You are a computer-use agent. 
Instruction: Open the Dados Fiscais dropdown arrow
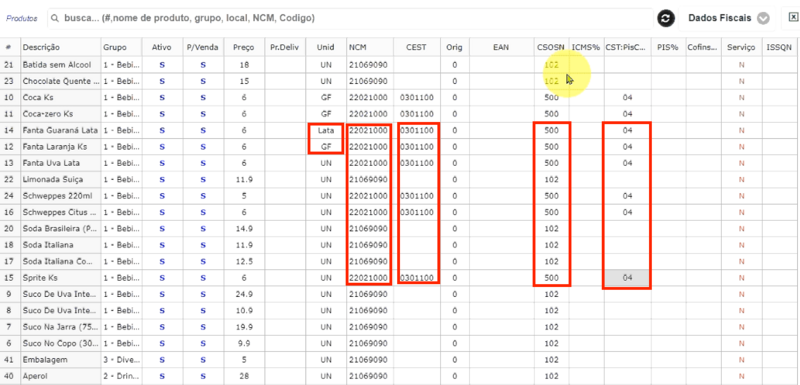(x=763, y=18)
